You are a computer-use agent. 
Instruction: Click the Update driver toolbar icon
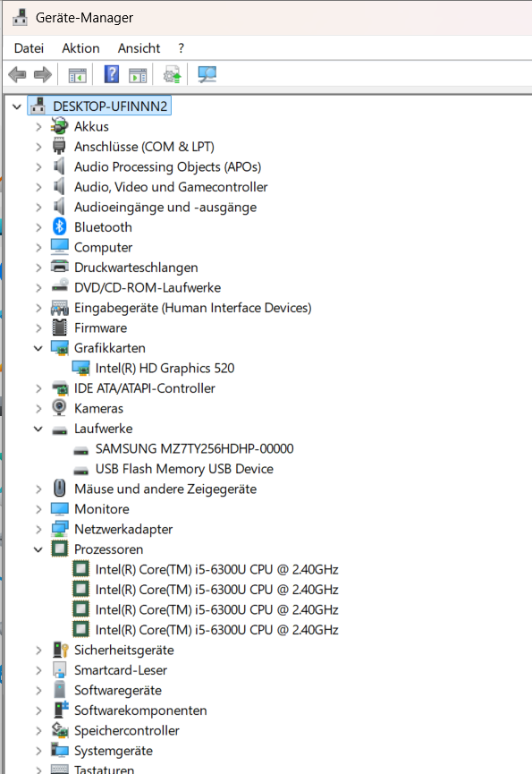coord(172,74)
